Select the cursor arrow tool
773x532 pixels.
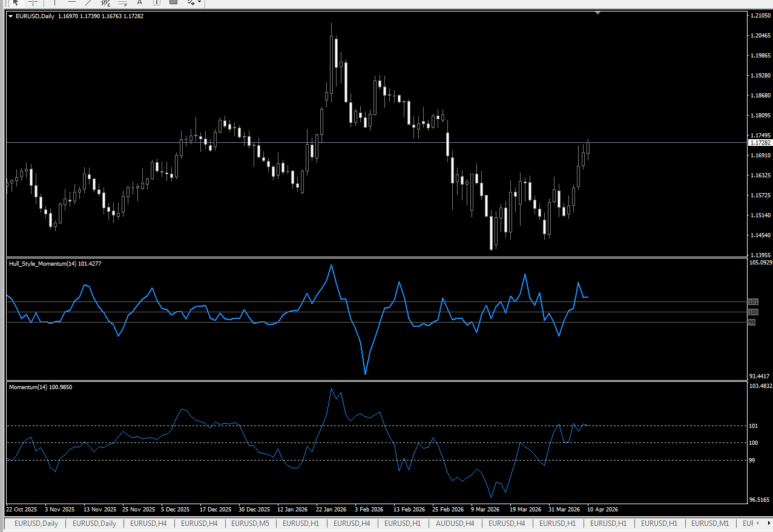tap(17, 2)
